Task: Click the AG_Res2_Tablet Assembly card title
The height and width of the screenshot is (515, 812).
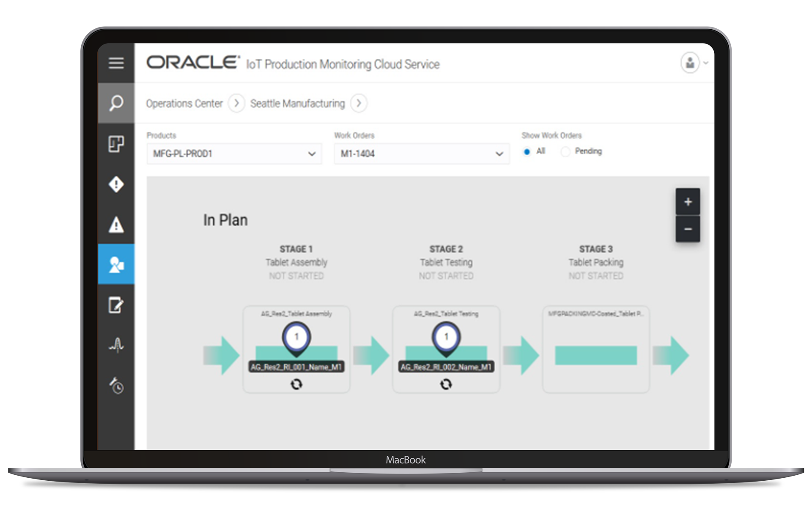Action: pos(296,314)
